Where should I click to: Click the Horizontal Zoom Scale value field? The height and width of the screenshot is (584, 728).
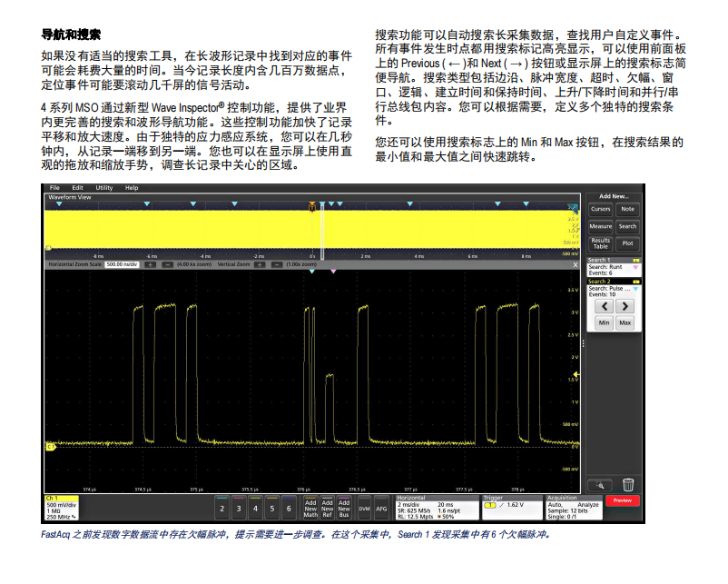[122, 264]
